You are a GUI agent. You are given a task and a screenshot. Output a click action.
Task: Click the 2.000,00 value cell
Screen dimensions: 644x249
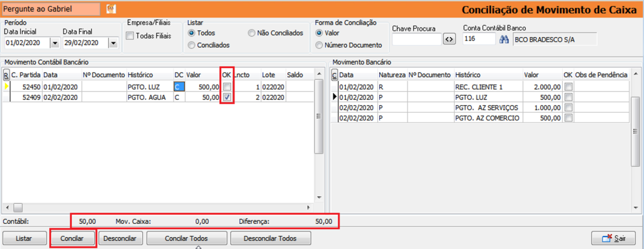(x=543, y=87)
